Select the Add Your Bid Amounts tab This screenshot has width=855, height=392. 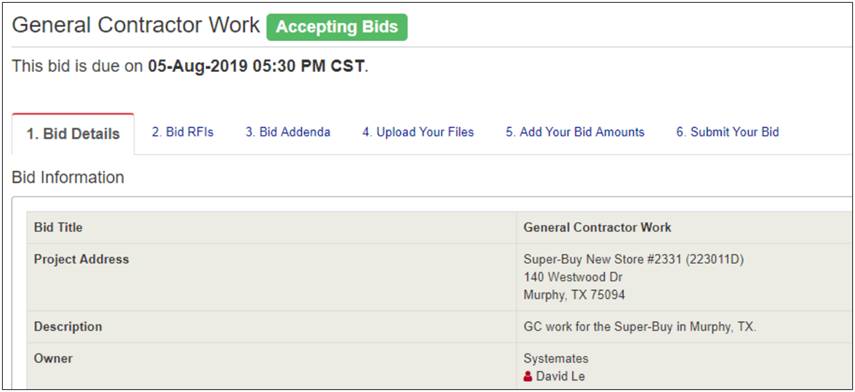pos(575,132)
